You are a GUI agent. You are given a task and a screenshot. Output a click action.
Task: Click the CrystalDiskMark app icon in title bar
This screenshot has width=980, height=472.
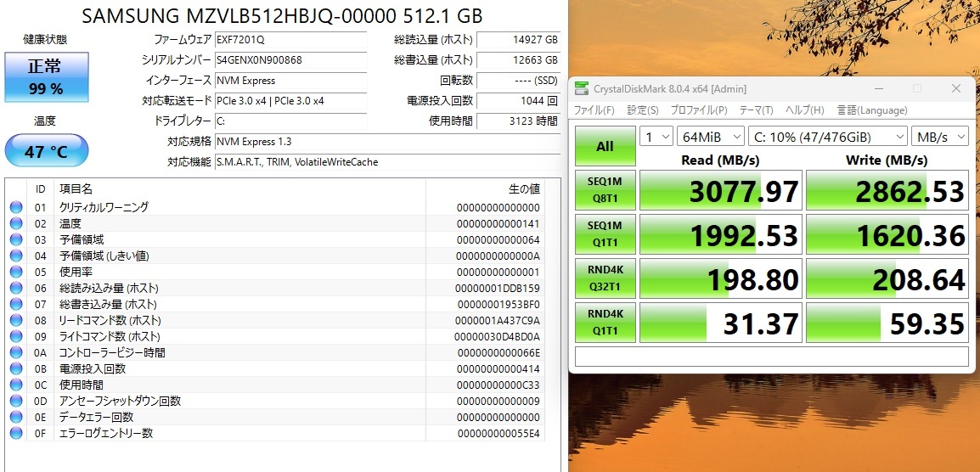[x=582, y=88]
